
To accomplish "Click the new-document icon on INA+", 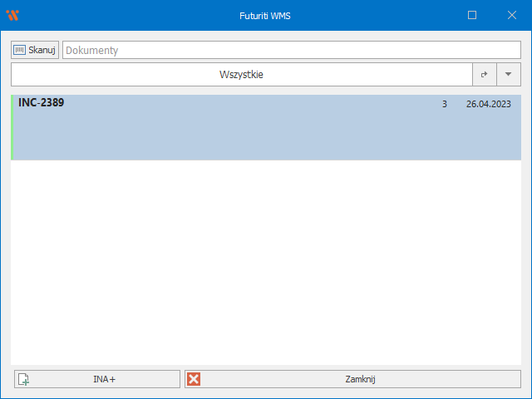I will pos(24,379).
